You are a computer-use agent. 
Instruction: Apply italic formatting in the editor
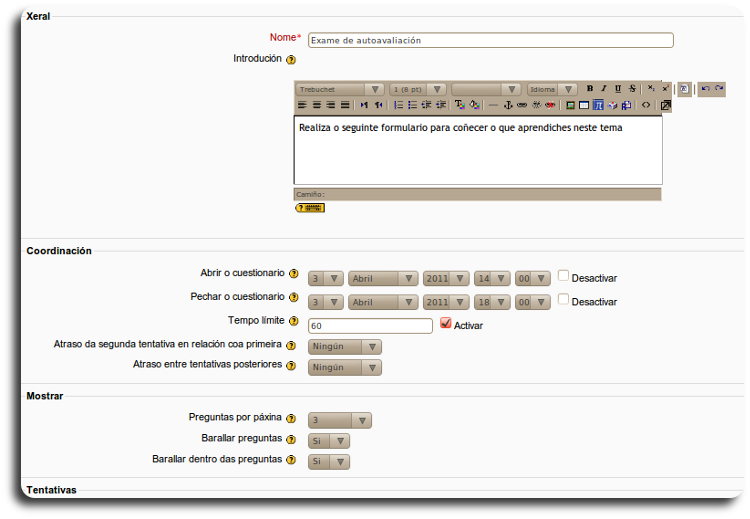pos(604,89)
